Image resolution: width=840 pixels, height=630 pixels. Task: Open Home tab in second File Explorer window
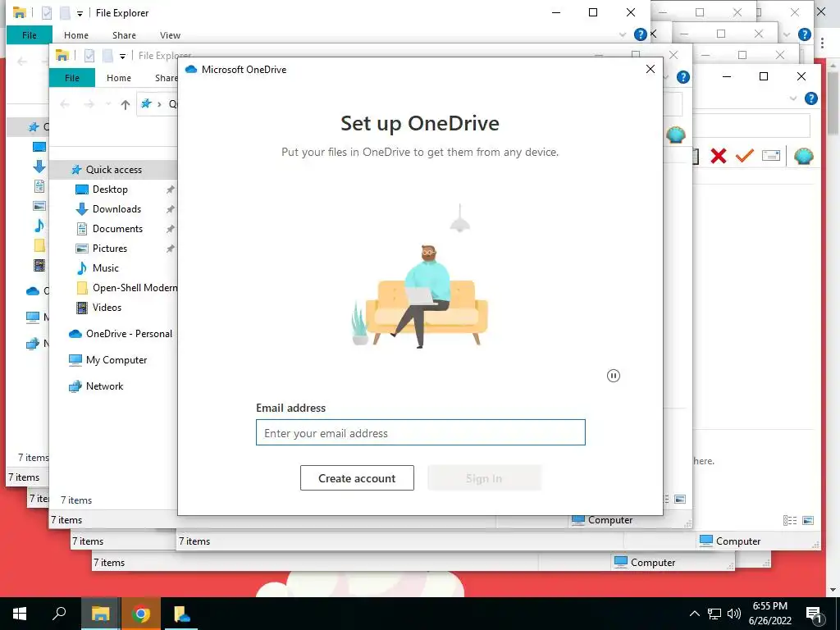[118, 78]
